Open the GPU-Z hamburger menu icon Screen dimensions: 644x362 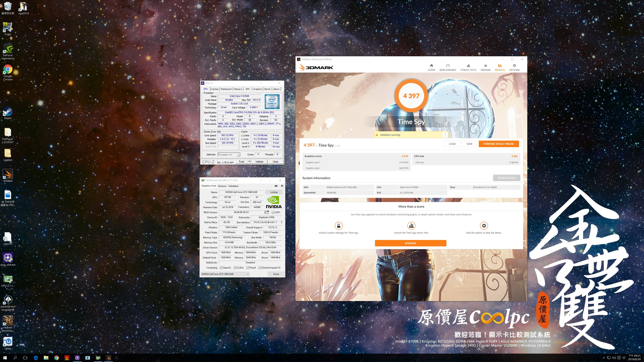[x=282, y=186]
